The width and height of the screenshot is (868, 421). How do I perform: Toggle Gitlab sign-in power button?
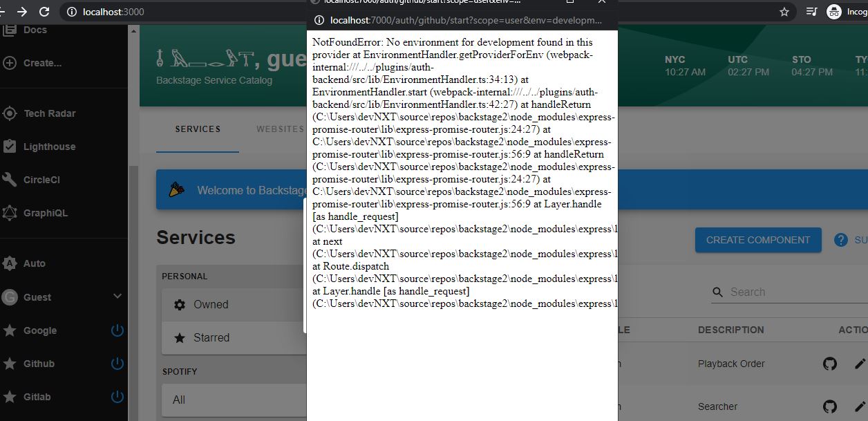(117, 397)
